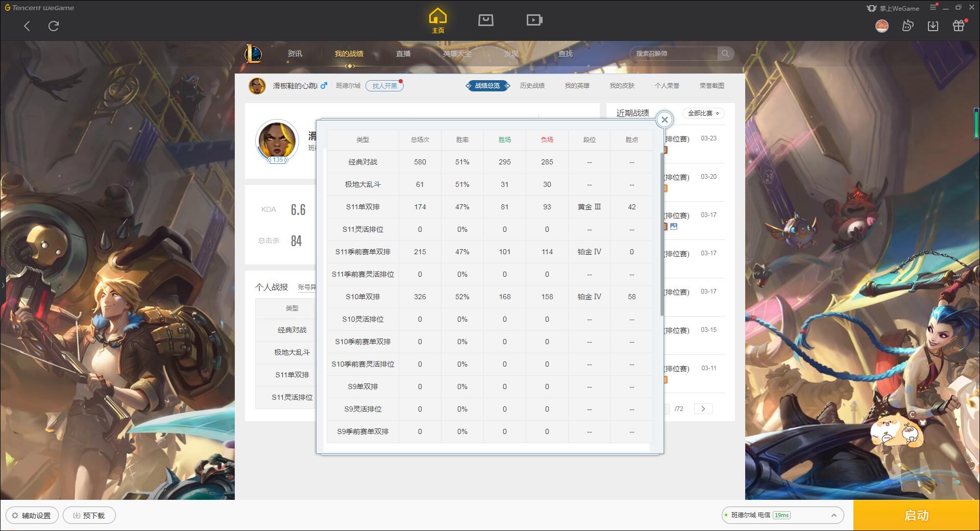Click the 找人开黑 button
This screenshot has width=980, height=531.
384,86
